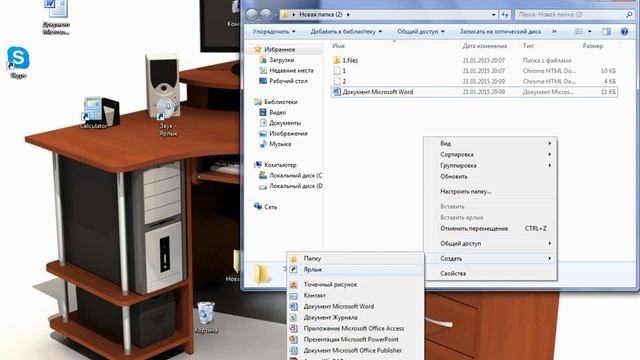Click the Сеть network item

click(x=265, y=207)
